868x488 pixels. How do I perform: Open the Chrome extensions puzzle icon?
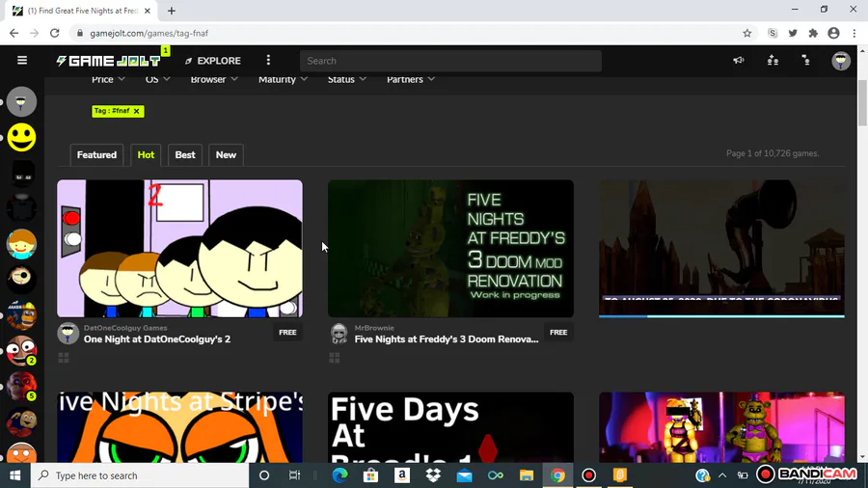pyautogui.click(x=813, y=33)
